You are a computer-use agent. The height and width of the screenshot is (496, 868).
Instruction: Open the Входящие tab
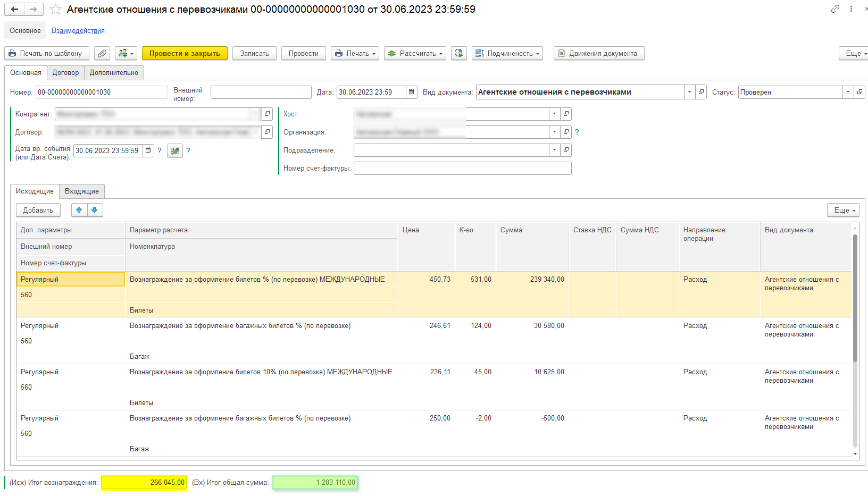(82, 191)
